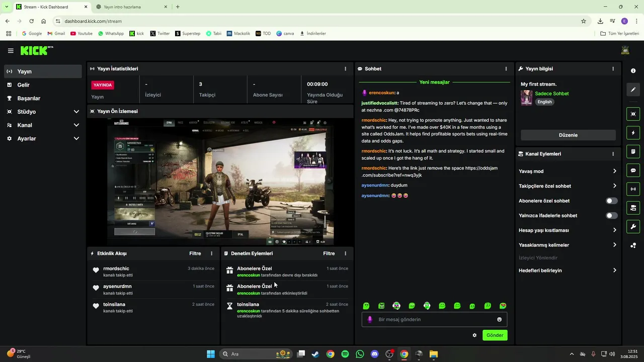Viewport: 644px width, 362px height.
Task: Open Chrome downloads icon in toolbar
Action: coord(600,21)
